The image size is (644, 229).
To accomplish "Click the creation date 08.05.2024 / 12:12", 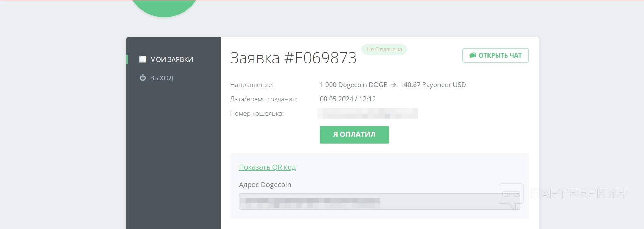I will click(x=348, y=99).
